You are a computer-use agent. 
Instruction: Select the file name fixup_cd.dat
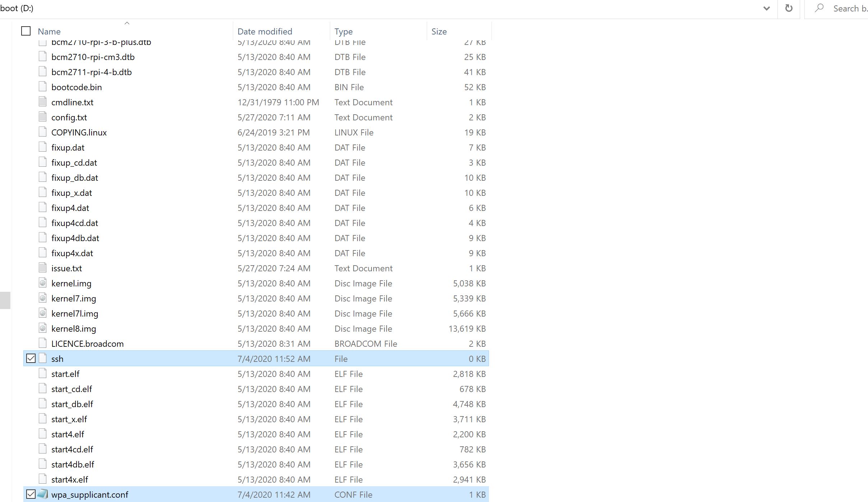point(74,163)
